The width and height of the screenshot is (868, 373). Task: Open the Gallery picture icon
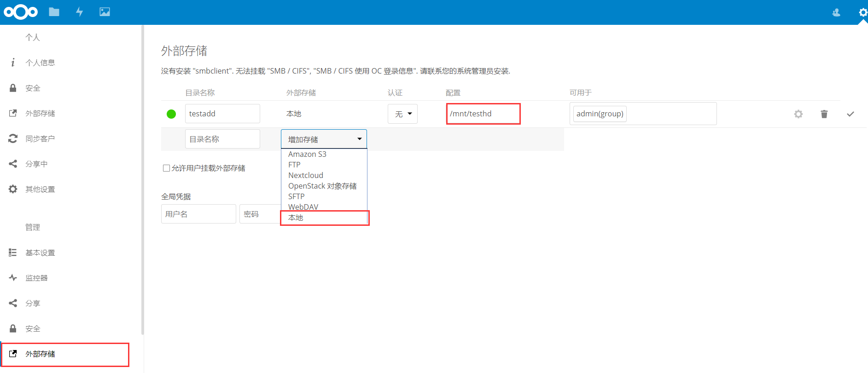105,12
